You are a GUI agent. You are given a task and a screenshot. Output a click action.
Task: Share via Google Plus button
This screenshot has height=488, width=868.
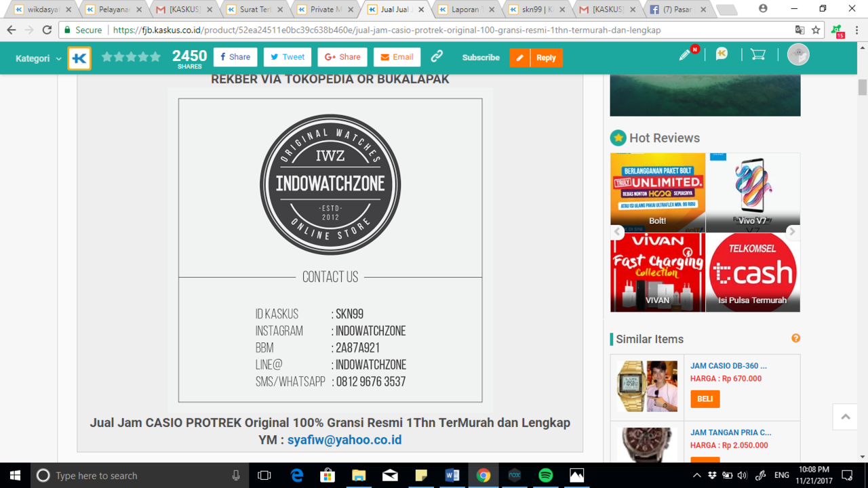pos(342,57)
